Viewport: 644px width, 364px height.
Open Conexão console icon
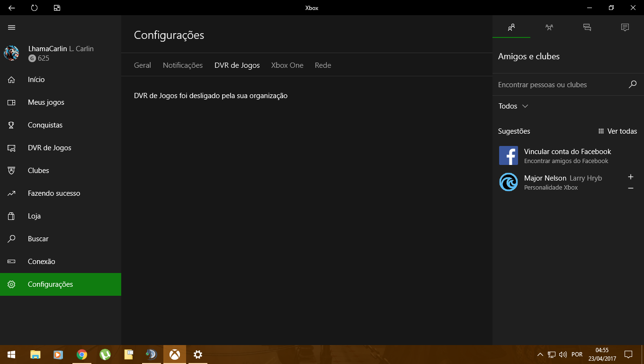click(12, 262)
